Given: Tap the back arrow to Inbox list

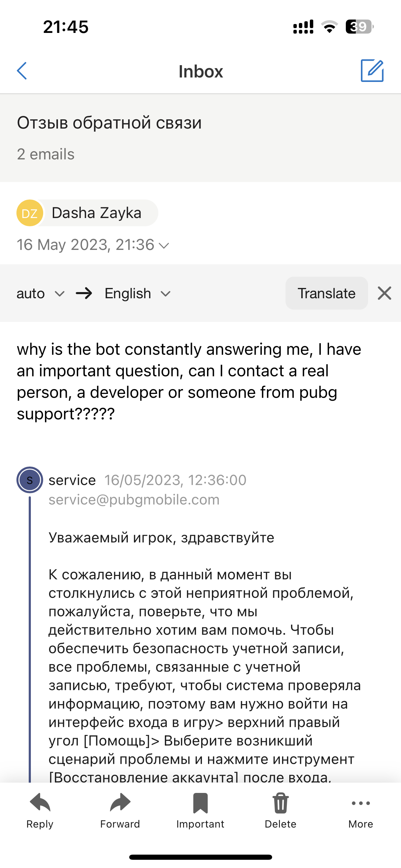Looking at the screenshot, I should point(22,71).
